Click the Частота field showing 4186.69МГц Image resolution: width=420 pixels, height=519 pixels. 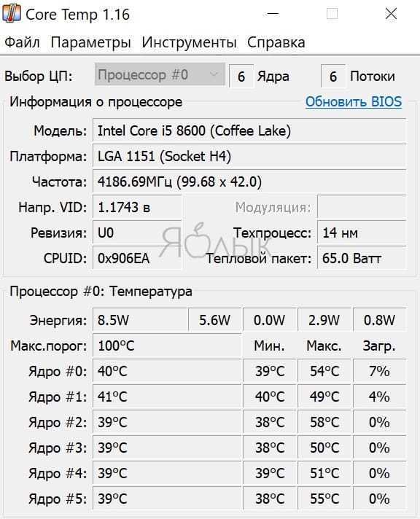pyautogui.click(x=249, y=182)
